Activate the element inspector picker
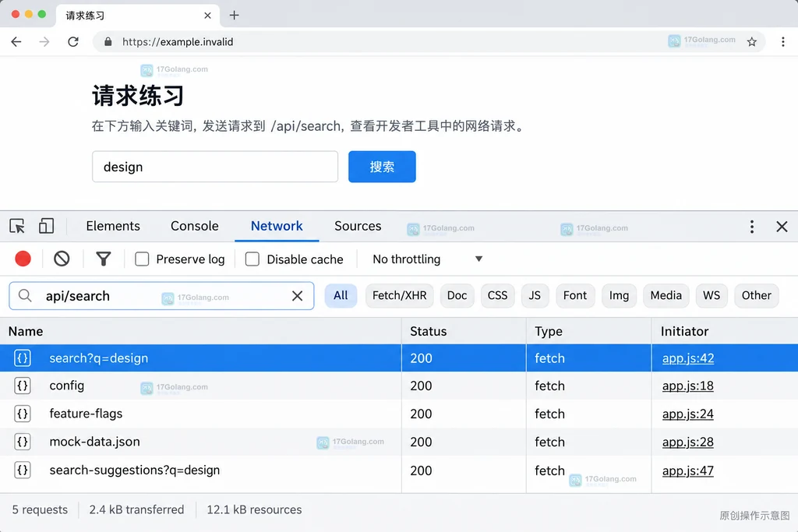This screenshot has height=532, width=798. coord(17,226)
